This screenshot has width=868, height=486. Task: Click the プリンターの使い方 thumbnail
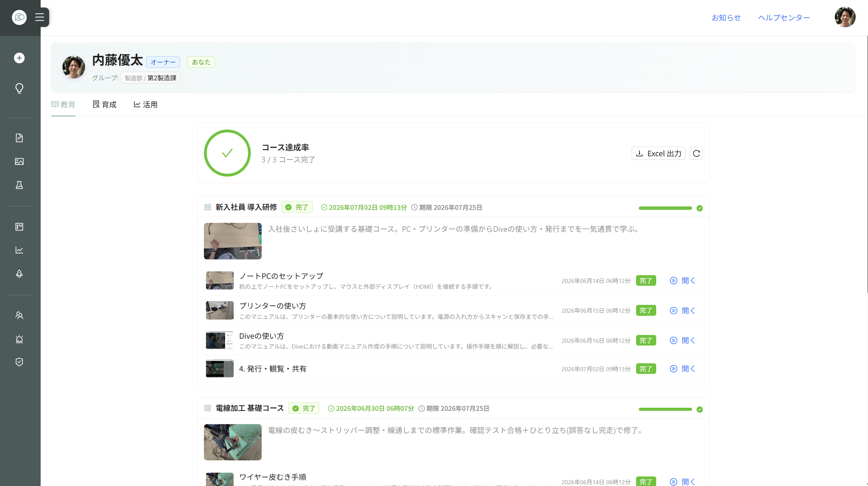220,310
